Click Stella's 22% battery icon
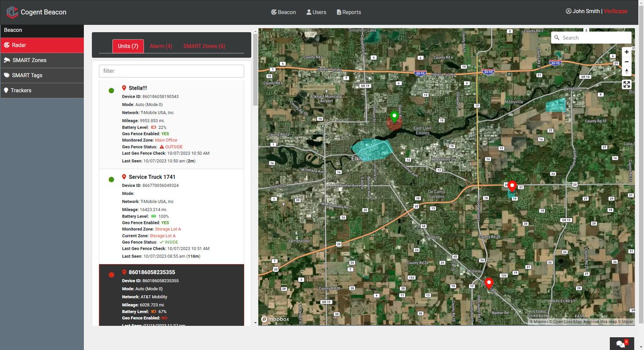The image size is (644, 350). point(153,127)
